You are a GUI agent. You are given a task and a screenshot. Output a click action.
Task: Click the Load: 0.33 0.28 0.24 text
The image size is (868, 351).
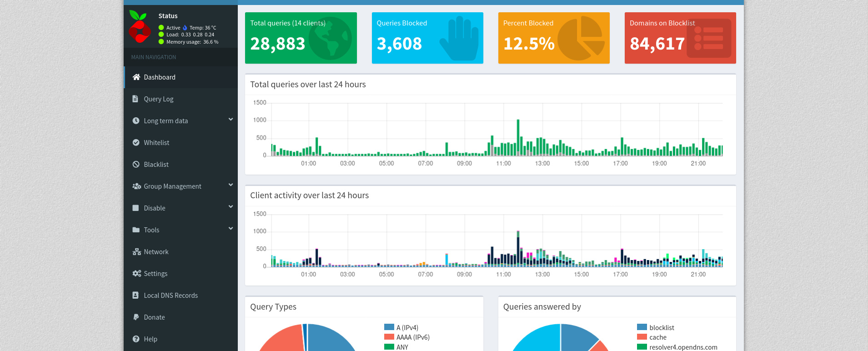coord(190,35)
